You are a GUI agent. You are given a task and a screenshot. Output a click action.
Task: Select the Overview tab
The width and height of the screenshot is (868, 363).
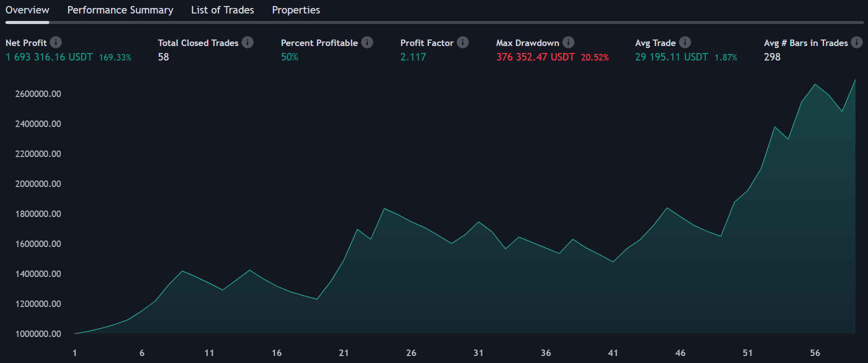click(x=28, y=9)
